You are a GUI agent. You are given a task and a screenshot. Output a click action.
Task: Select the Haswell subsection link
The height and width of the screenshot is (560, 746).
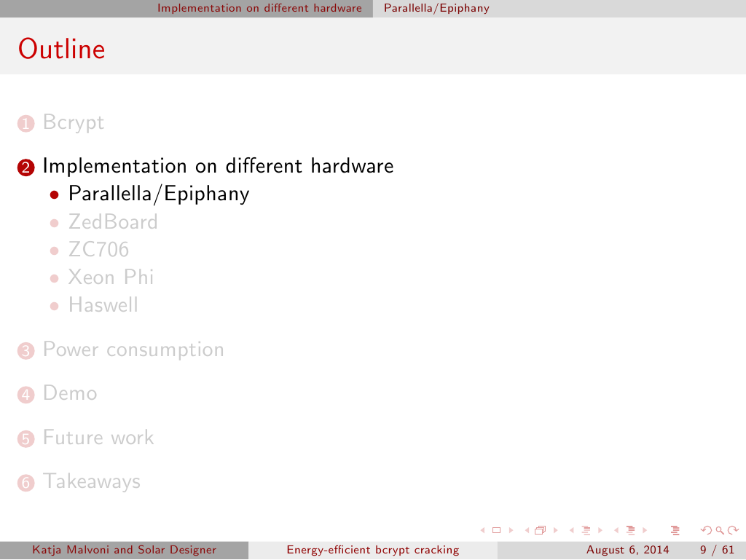coord(103,305)
